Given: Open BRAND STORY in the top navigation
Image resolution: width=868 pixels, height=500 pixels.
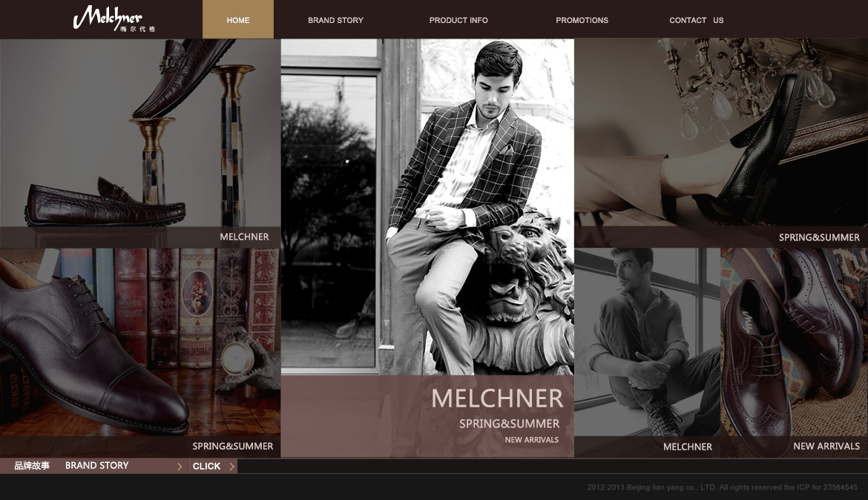Looking at the screenshot, I should (335, 20).
